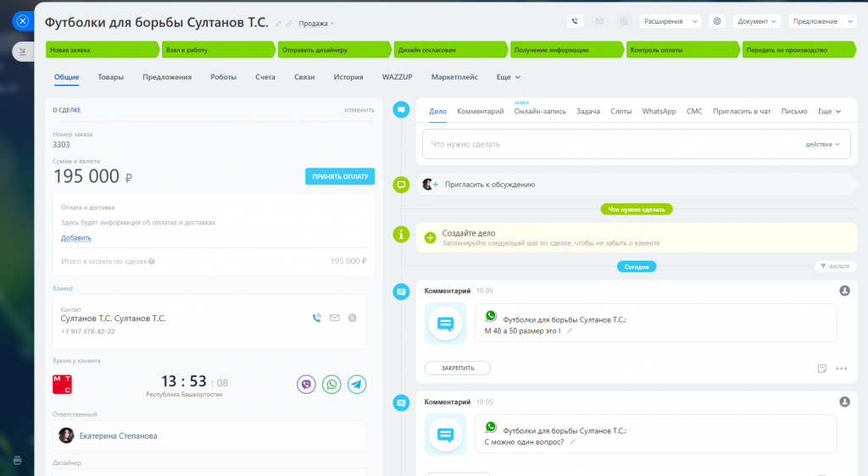Image resolution: width=868 pixels, height=476 pixels.
Task: Open Viber chat with the client
Action: point(306,385)
